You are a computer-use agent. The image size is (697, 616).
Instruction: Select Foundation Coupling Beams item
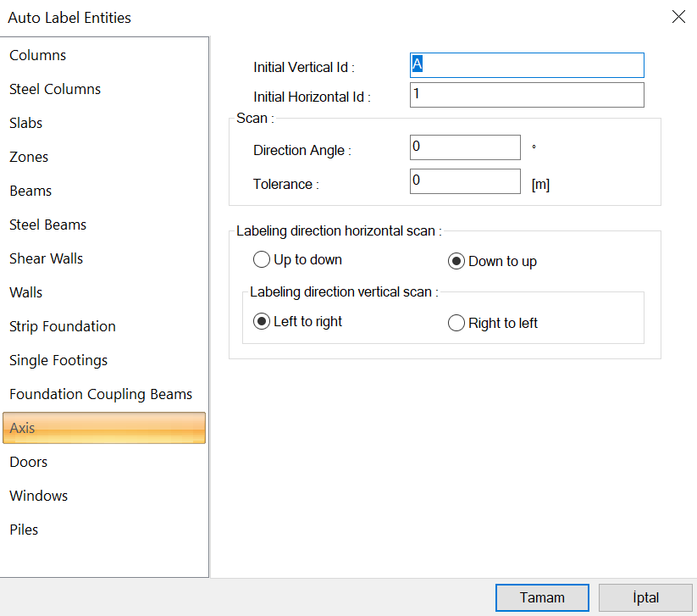pyautogui.click(x=101, y=395)
